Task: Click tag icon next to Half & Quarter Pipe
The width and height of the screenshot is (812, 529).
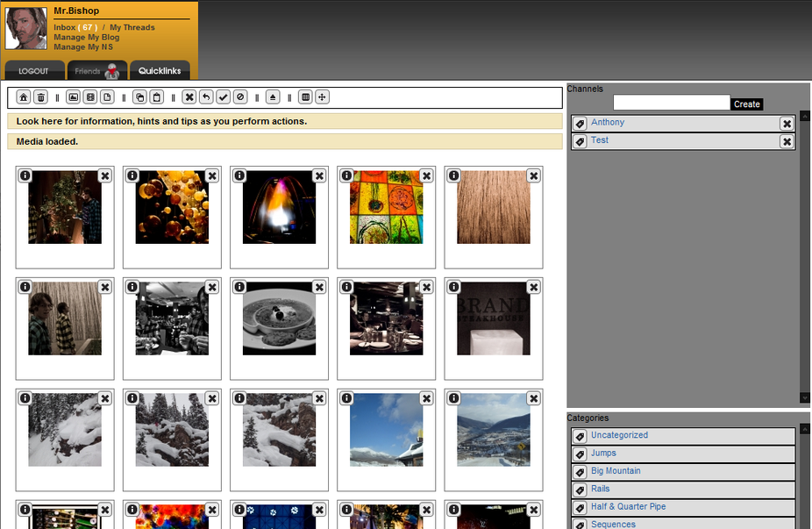Action: coord(580,508)
